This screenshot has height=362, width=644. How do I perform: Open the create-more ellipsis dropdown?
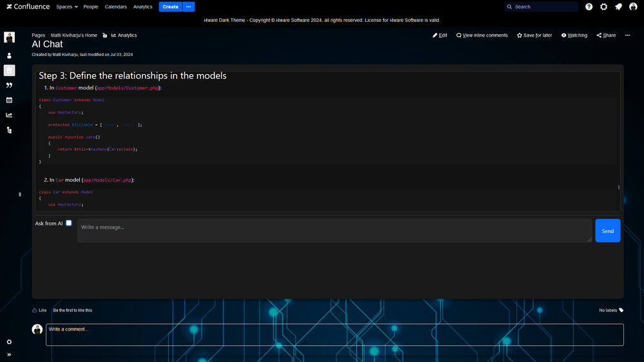click(188, 6)
